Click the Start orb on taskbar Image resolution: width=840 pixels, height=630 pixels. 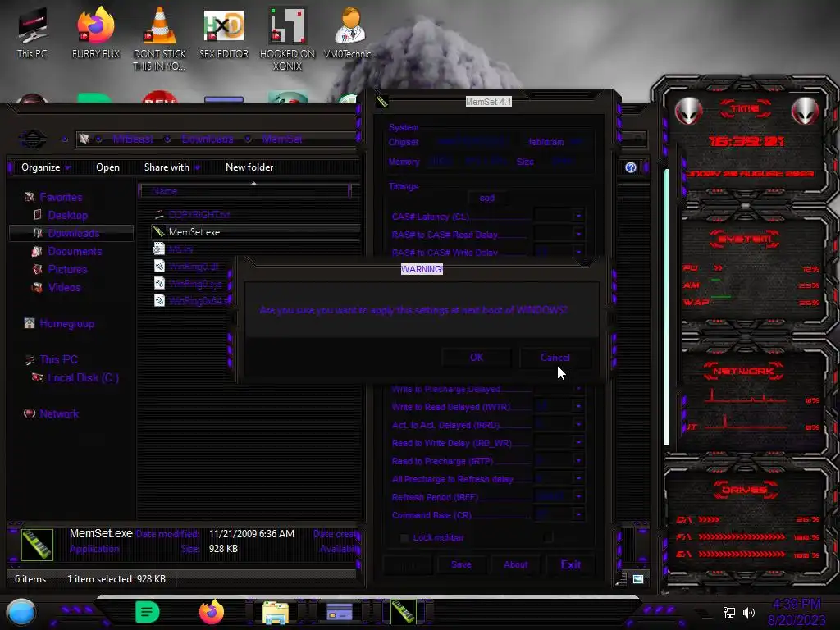21,612
